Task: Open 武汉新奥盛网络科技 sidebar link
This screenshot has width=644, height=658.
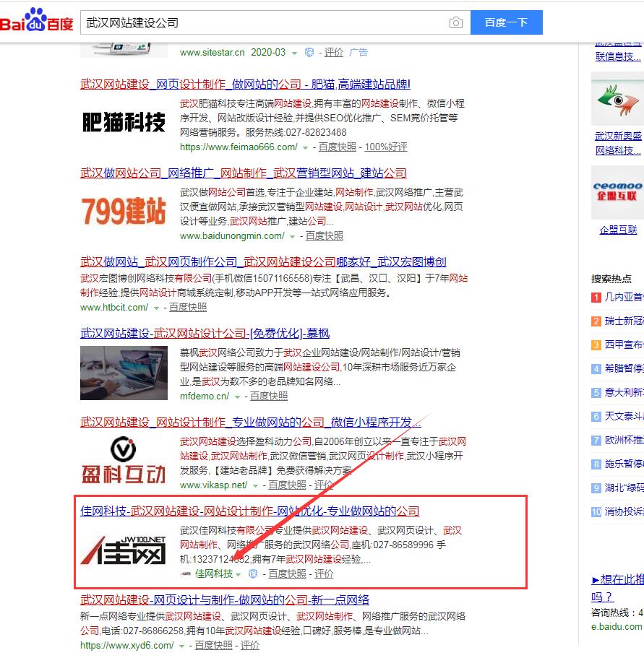Action: point(618,143)
